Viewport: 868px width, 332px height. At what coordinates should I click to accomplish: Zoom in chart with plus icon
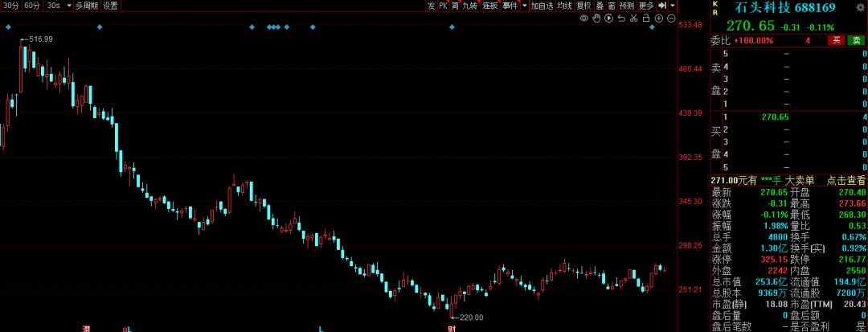click(659, 18)
